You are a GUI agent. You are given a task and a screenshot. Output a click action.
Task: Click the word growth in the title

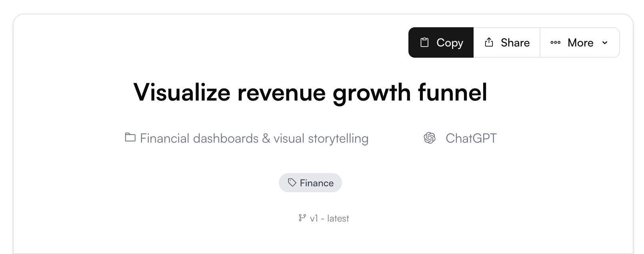[372, 92]
